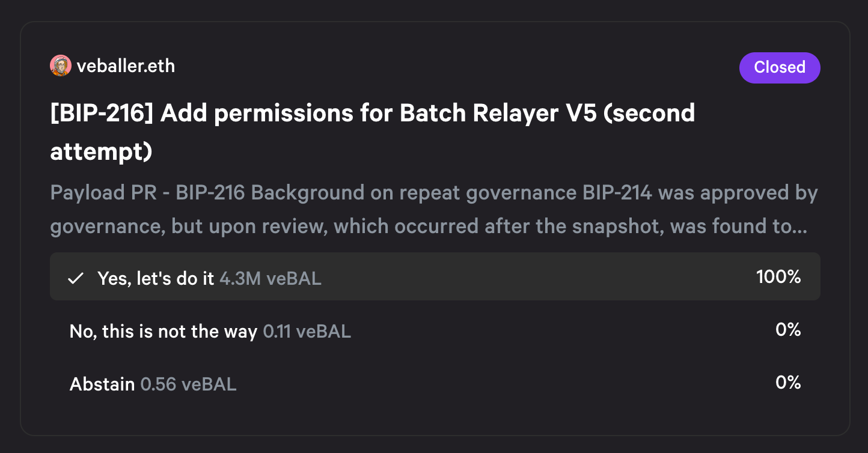This screenshot has width=868, height=453.
Task: Open the BIP-216 proposal title
Action: 372,132
